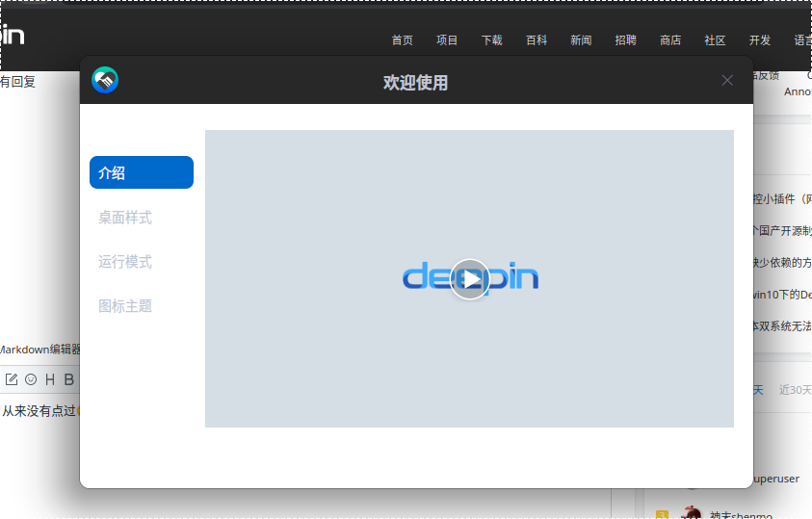
Task: Open the 国产开源 forum post link
Action: click(x=782, y=231)
